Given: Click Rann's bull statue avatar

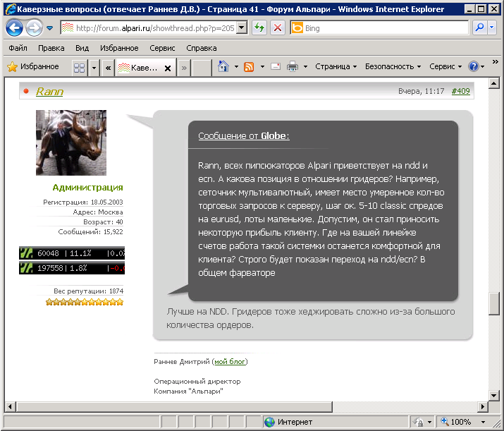Looking at the screenshot, I should (x=71, y=142).
